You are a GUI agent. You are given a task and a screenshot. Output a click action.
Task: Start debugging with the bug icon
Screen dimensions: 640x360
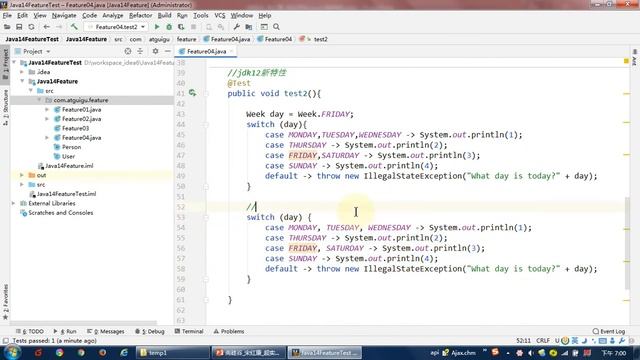169,27
